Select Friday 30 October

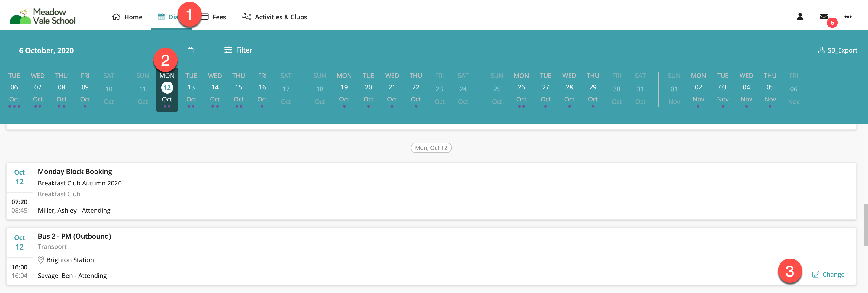pyautogui.click(x=617, y=89)
